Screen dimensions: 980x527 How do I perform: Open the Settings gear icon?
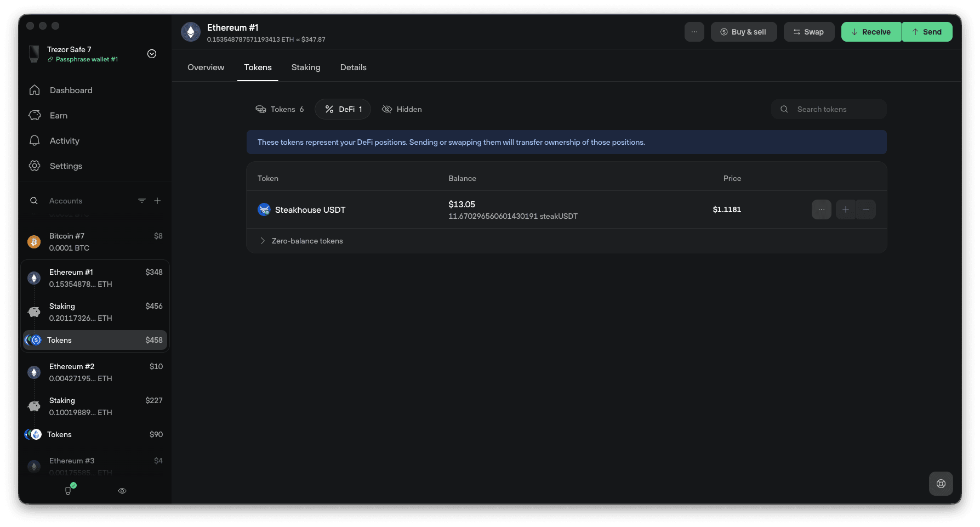[35, 166]
